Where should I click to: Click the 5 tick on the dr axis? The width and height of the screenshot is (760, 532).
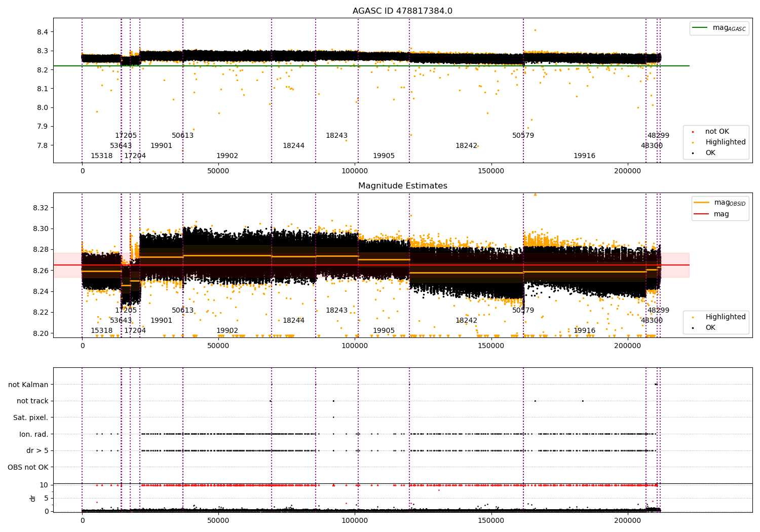[46, 498]
